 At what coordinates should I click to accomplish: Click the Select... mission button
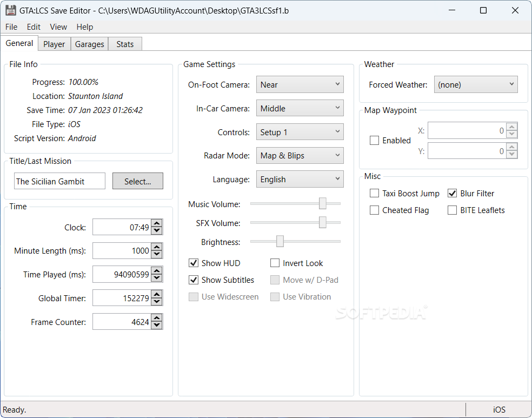[x=138, y=181]
